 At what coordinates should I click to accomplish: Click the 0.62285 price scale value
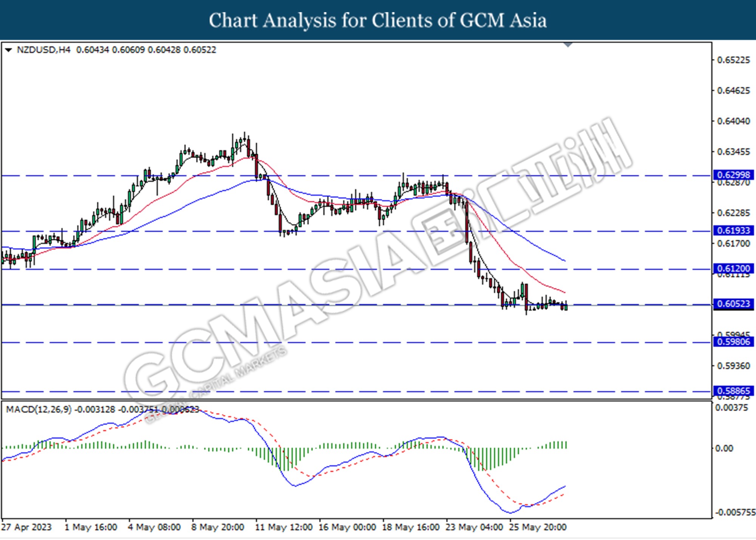733,213
